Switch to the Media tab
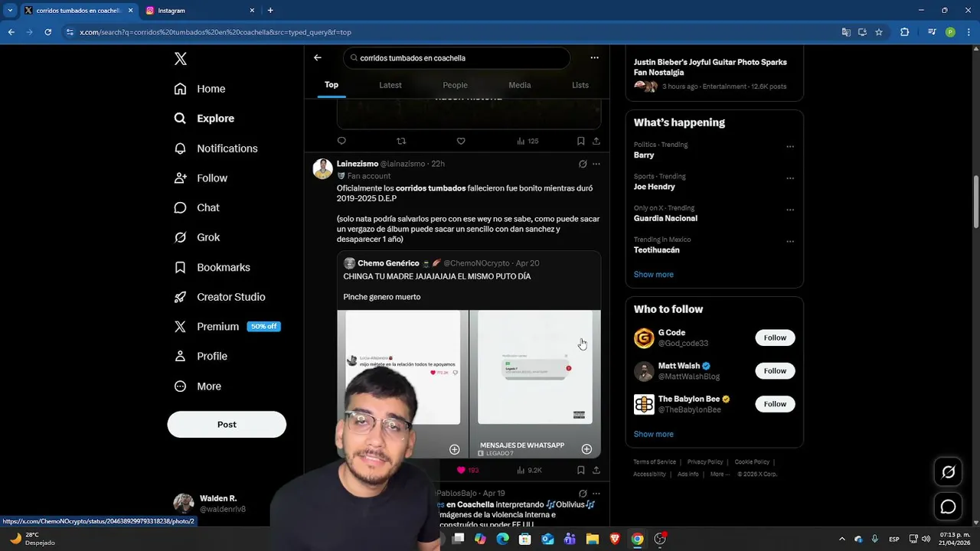 tap(520, 85)
